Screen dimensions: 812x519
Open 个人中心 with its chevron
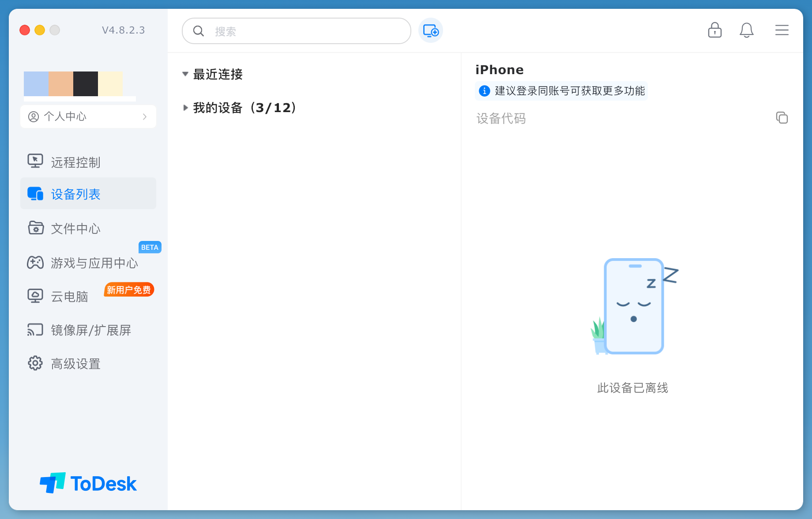coord(145,117)
